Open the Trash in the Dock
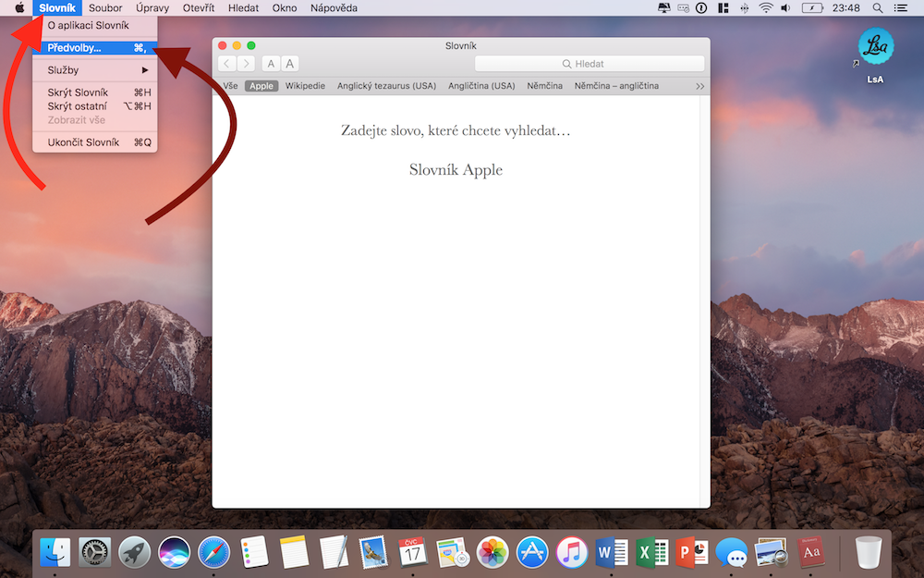The height and width of the screenshot is (578, 924). pyautogui.click(x=869, y=553)
